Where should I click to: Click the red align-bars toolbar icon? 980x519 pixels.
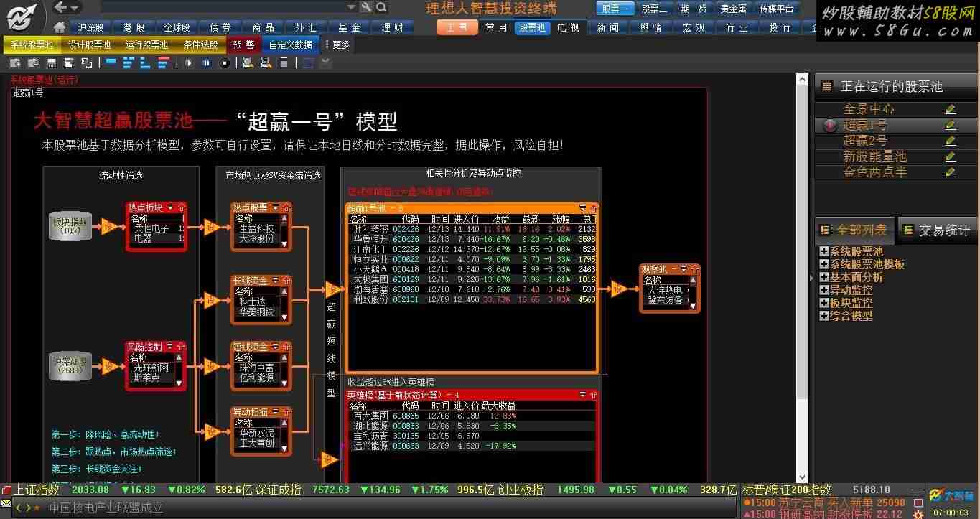coord(164,63)
